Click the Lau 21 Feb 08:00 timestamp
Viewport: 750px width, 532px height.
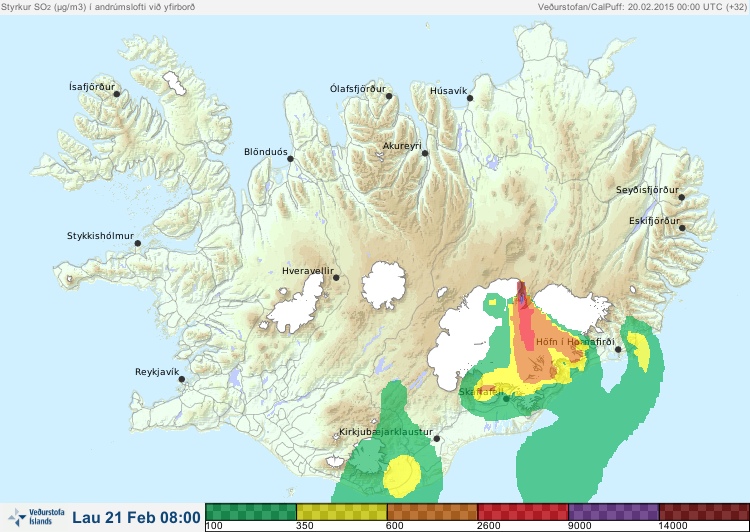(136, 517)
